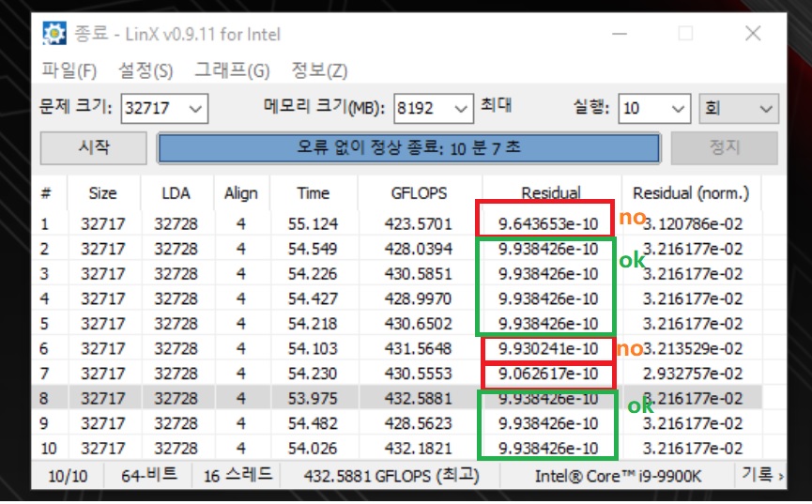This screenshot has height=504, width=812.
Task: Select time value 54.482 in row 9
Action: click(x=313, y=423)
